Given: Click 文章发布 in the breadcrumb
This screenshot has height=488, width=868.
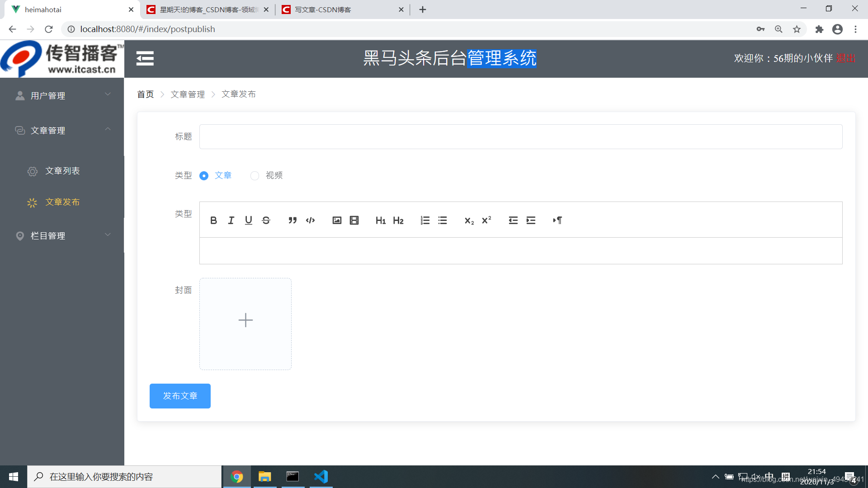Looking at the screenshot, I should (239, 94).
